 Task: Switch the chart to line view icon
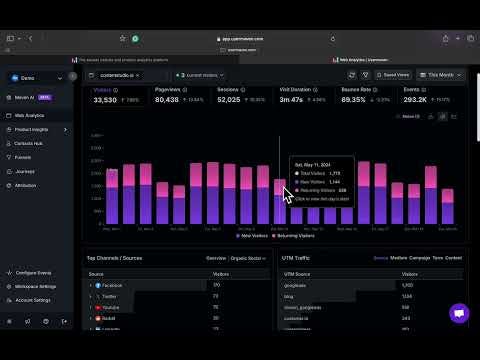pos(431,117)
